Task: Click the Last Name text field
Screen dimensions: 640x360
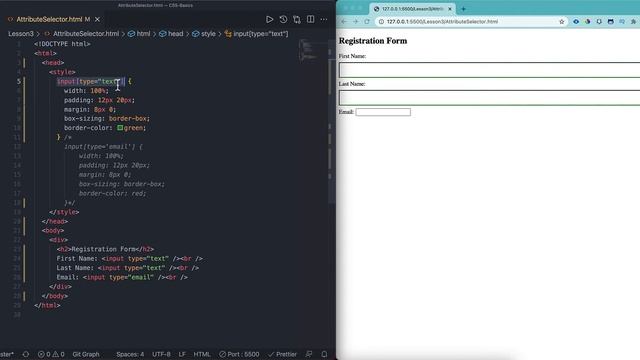Action: (489, 98)
